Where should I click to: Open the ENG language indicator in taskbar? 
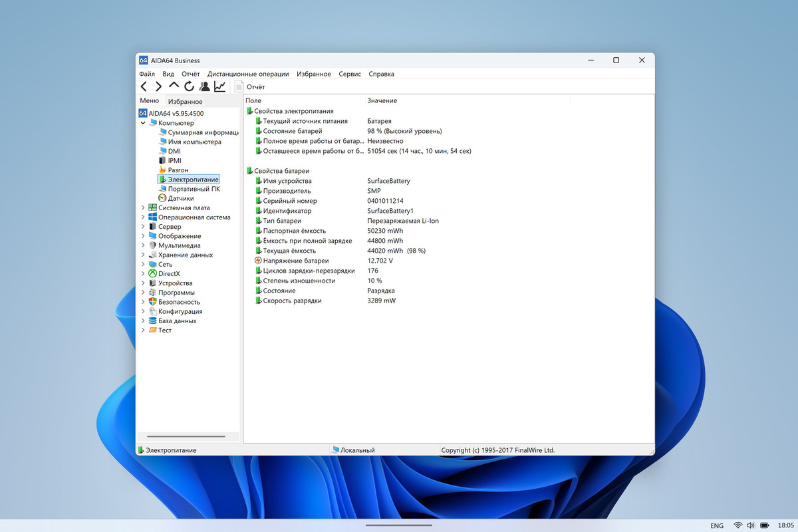click(717, 525)
